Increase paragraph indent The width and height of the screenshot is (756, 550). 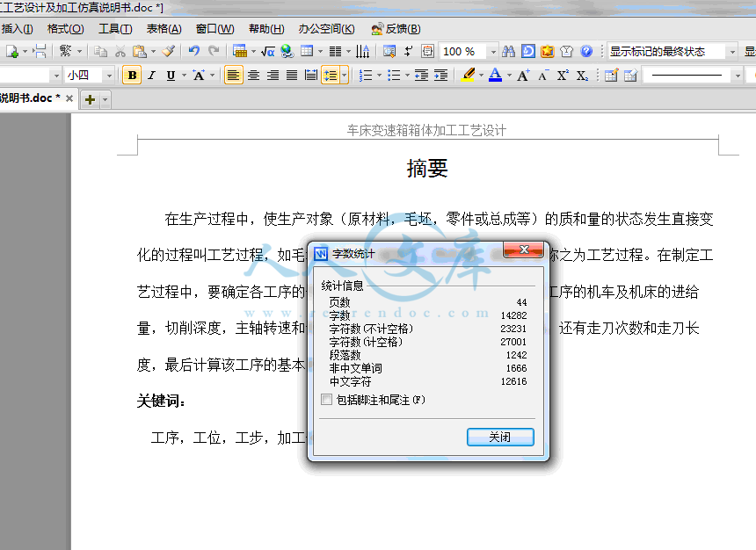[x=440, y=76]
